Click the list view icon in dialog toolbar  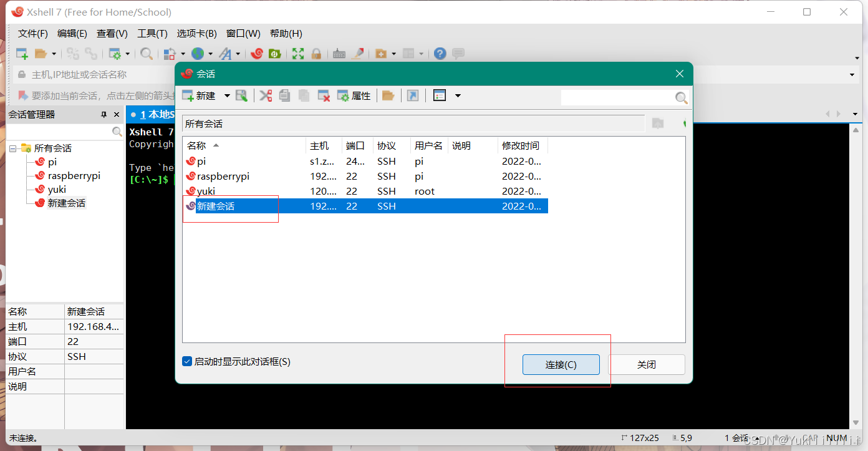(x=440, y=95)
